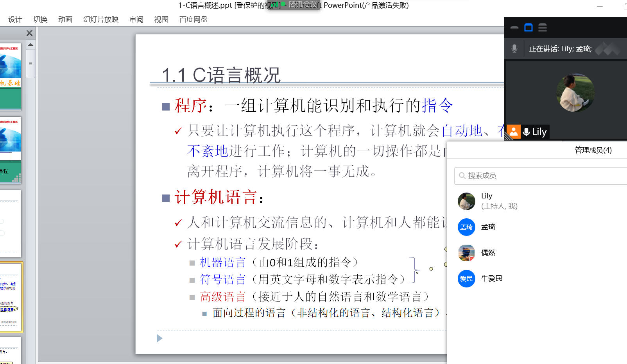
Task: Open the 切换 transitions tab
Action: coord(40,20)
